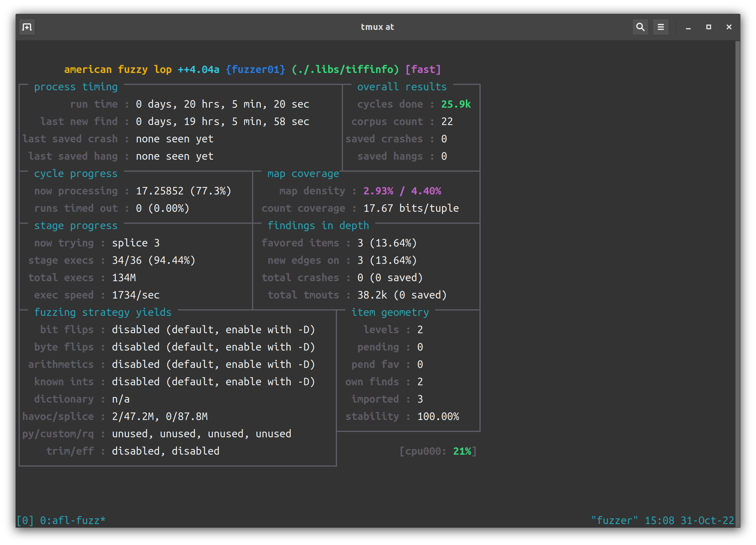Viewport: 756px width, 545px height.
Task: Click the imported value '3'
Action: (x=420, y=399)
